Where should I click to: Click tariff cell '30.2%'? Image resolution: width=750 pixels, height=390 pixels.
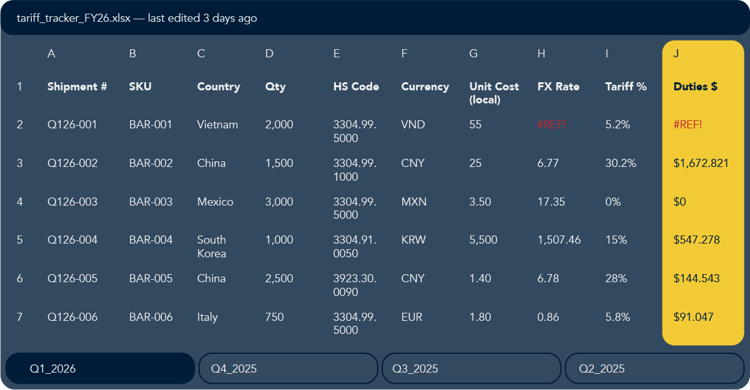(x=621, y=163)
